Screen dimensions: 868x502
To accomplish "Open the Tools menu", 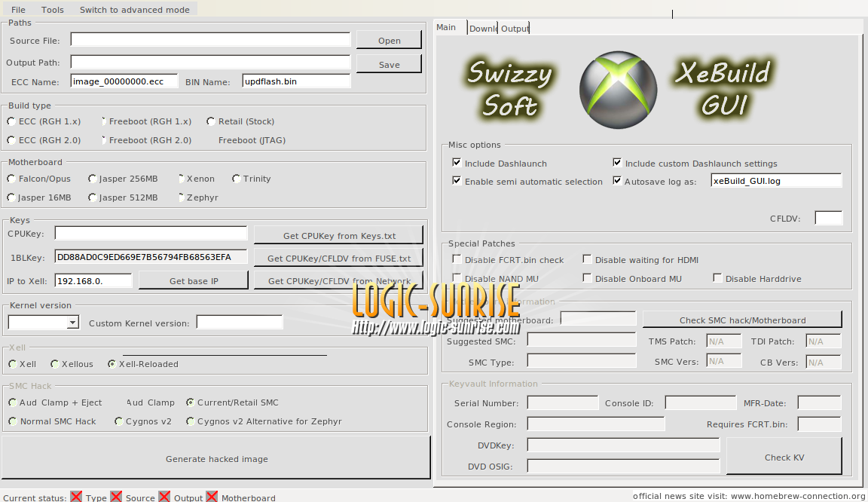I will tap(53, 9).
